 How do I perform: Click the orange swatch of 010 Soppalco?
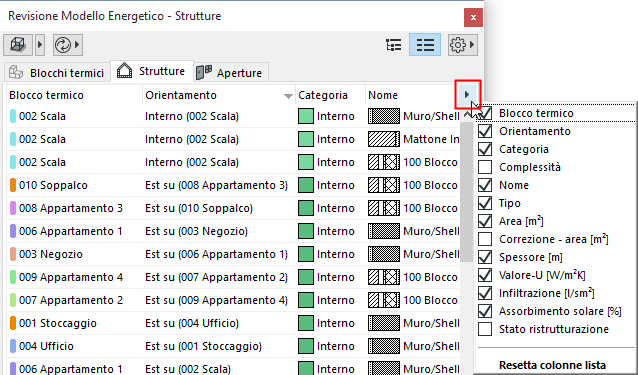(x=13, y=185)
